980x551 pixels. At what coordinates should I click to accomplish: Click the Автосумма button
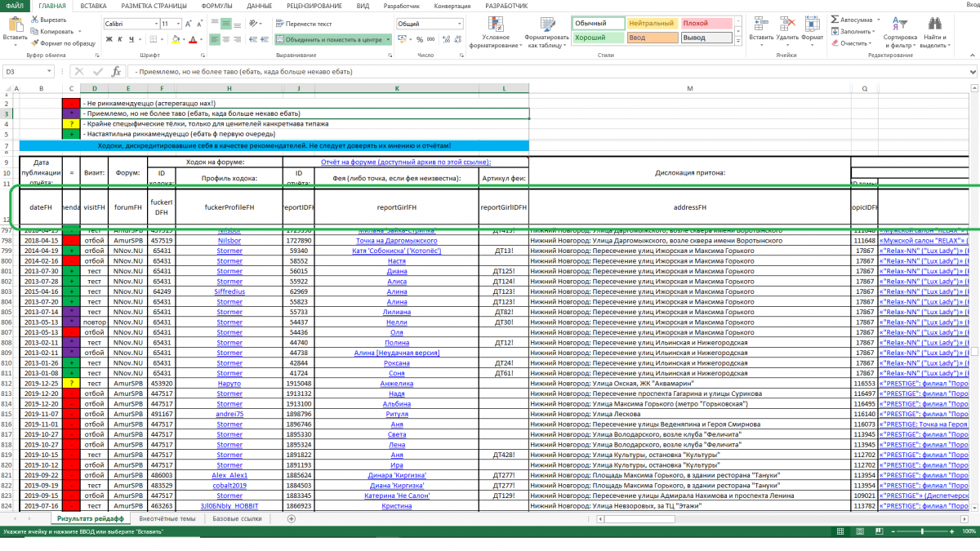click(852, 19)
